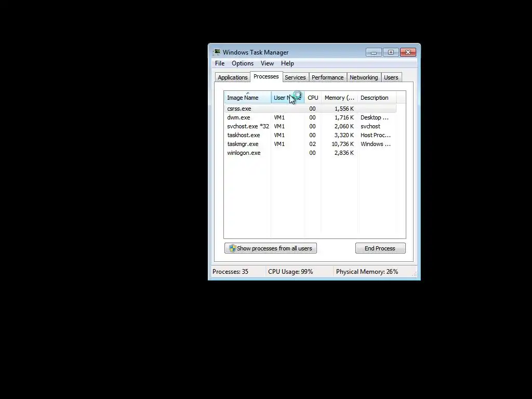Viewport: 532px width, 399px height.
Task: Click the 2,060 K memory value
Action: (x=344, y=126)
